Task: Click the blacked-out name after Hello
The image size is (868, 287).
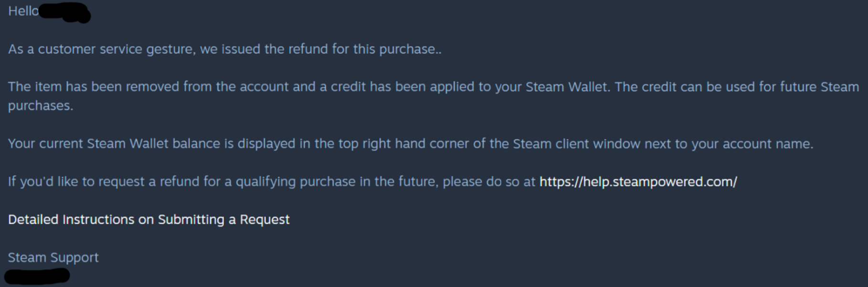Action: [x=64, y=12]
